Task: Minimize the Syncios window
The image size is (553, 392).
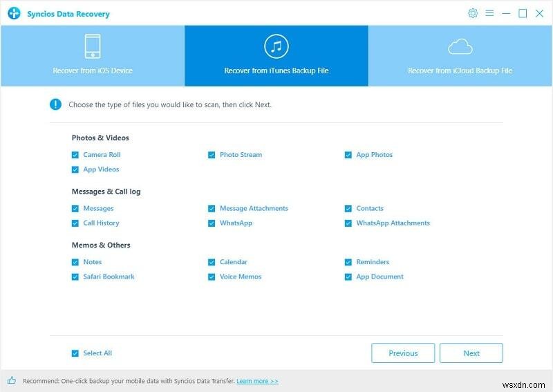Action: [506, 13]
